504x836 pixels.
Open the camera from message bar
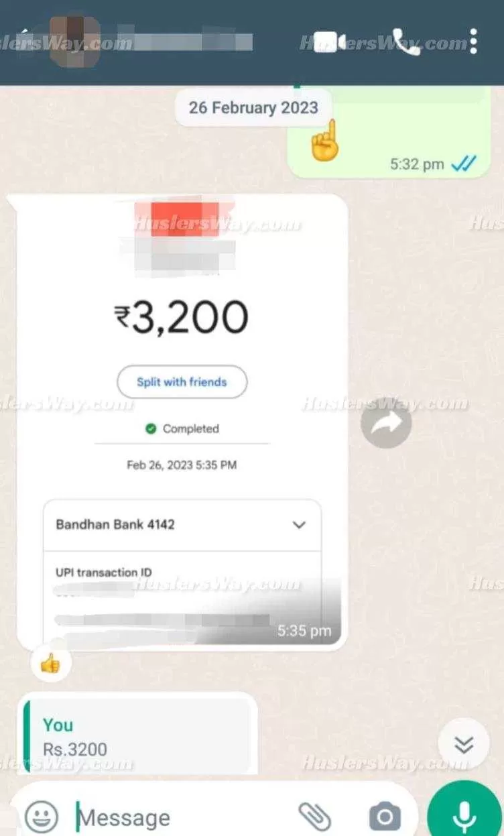coord(385,817)
